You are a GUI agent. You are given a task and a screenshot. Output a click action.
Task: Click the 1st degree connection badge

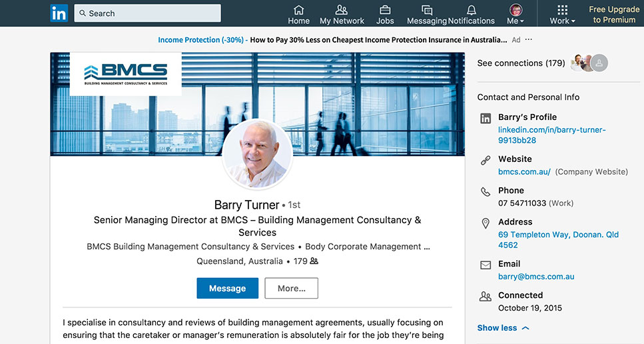pos(294,205)
